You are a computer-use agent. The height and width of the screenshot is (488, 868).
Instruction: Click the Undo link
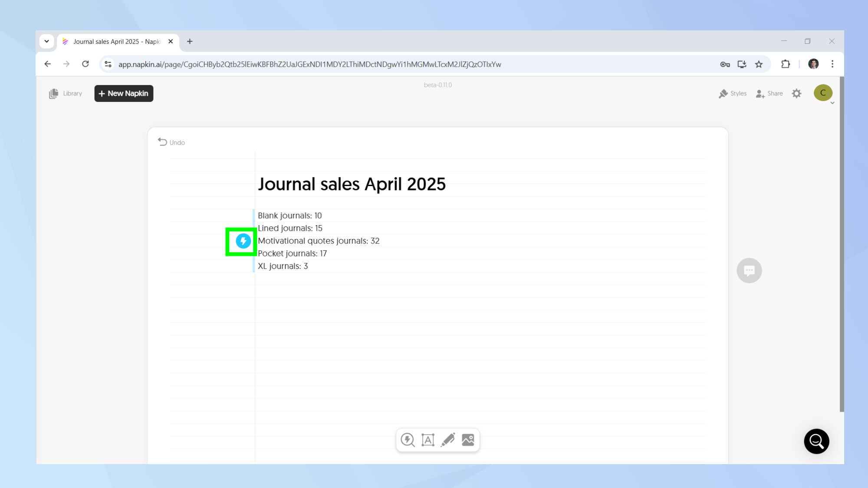tap(171, 142)
